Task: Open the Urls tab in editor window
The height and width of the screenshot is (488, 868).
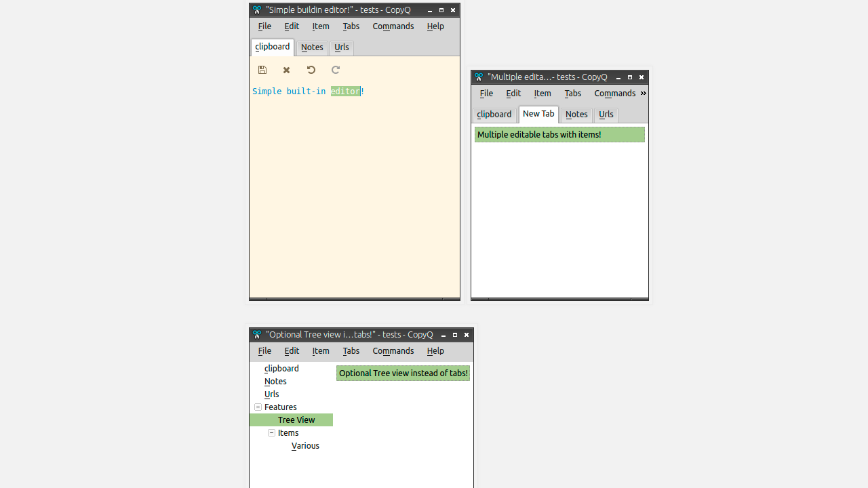Action: click(x=342, y=47)
